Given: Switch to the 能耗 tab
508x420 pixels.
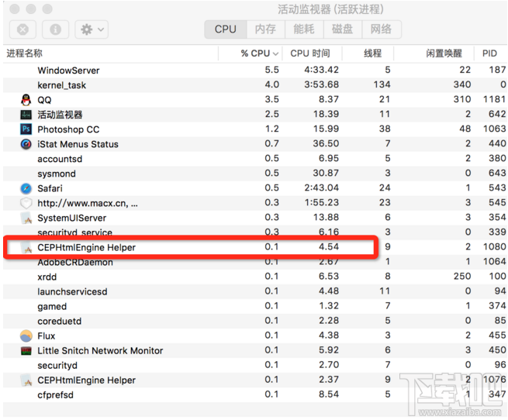Looking at the screenshot, I should point(304,29).
